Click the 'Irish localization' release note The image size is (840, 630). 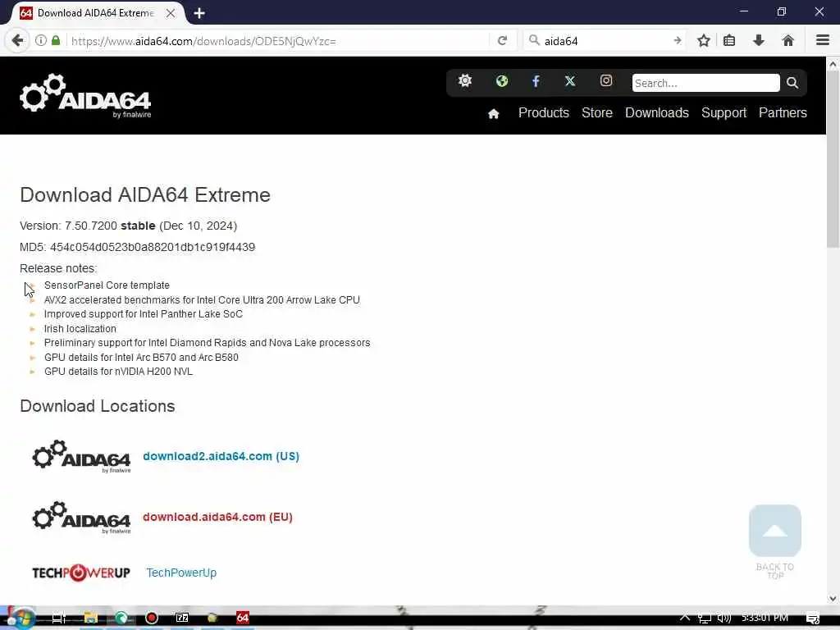coord(80,329)
